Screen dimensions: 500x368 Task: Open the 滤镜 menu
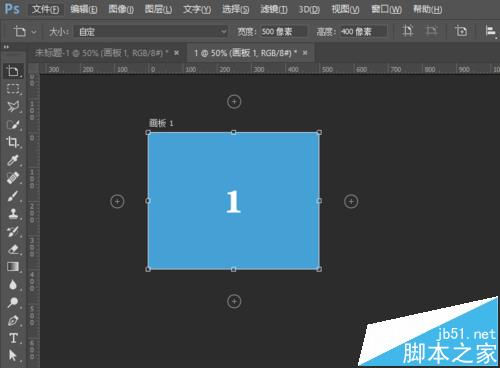click(274, 9)
